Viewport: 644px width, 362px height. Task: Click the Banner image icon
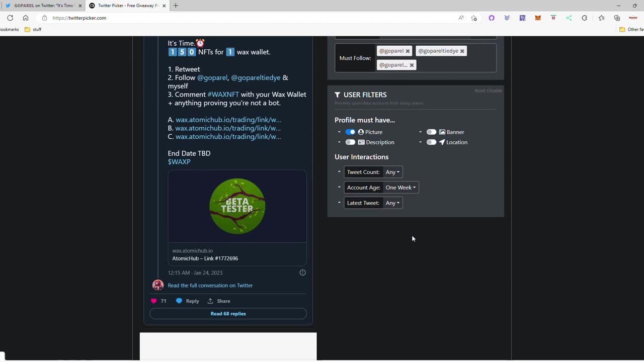[x=442, y=132]
